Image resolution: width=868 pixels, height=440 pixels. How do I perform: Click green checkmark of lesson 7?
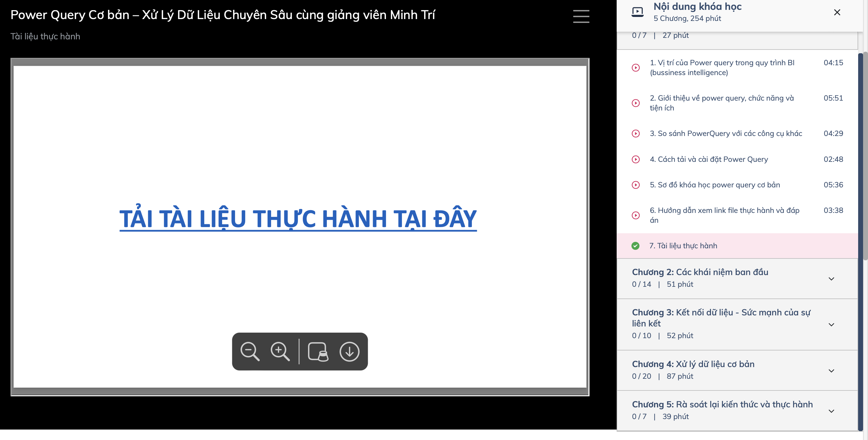635,246
